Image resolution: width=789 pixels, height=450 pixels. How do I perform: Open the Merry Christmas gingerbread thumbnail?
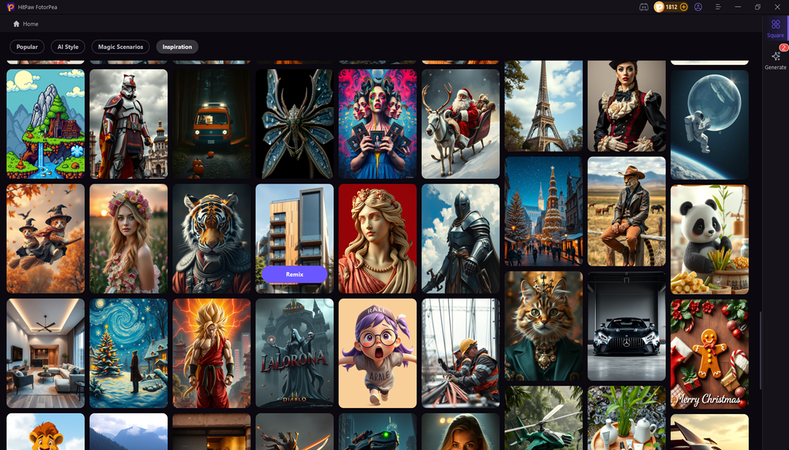708,353
